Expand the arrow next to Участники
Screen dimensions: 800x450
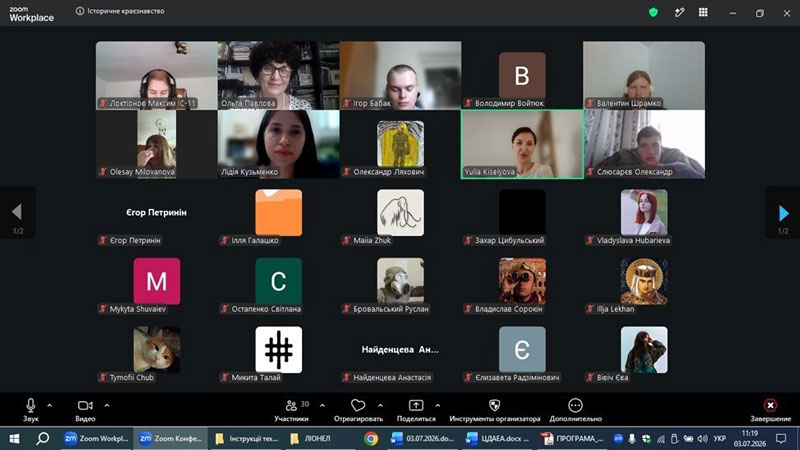click(322, 406)
